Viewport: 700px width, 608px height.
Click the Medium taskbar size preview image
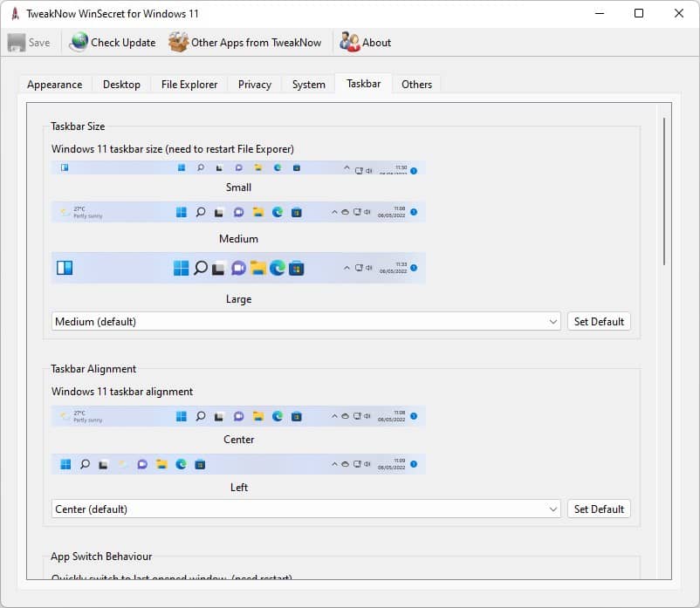238,212
